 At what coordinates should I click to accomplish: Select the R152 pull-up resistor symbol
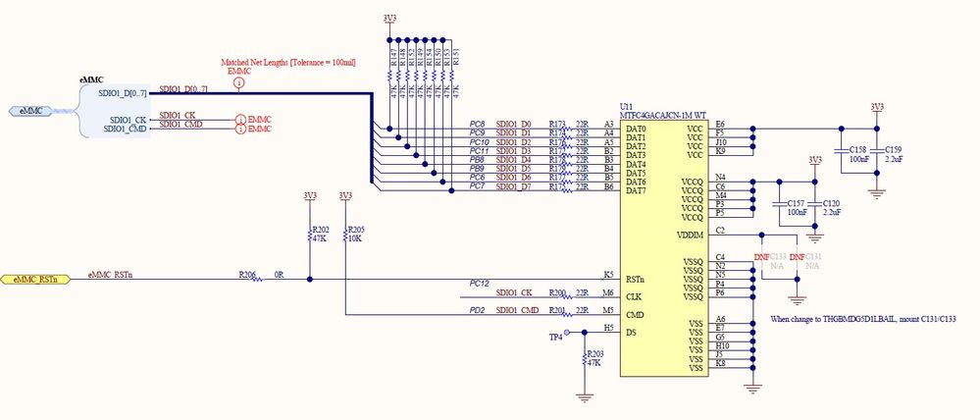click(x=407, y=75)
